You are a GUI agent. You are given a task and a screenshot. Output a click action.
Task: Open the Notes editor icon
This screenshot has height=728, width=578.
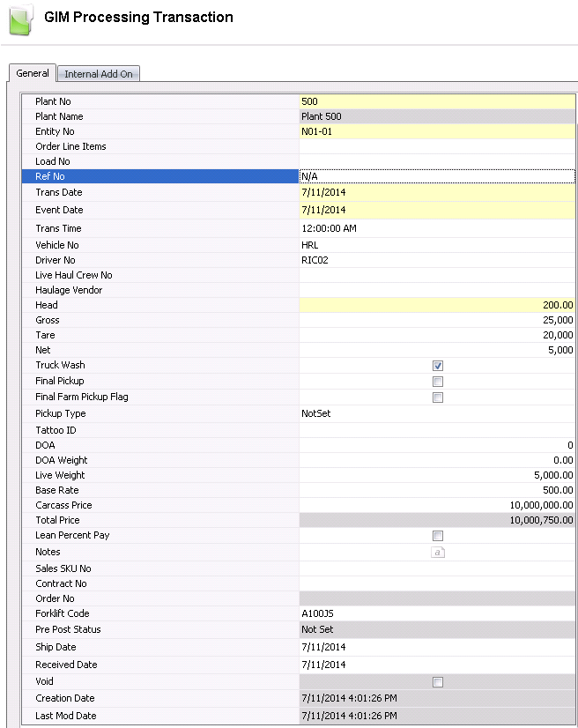coord(438,552)
